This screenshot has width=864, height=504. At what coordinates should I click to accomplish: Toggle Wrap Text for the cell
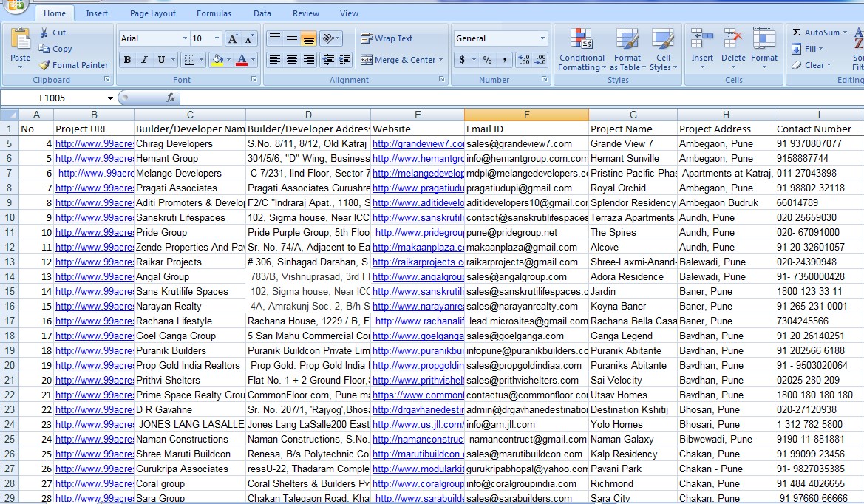point(387,38)
